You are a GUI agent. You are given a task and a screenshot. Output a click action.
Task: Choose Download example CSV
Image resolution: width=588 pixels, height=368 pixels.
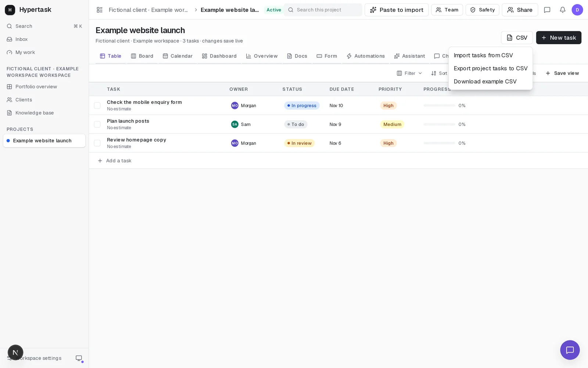point(491,82)
